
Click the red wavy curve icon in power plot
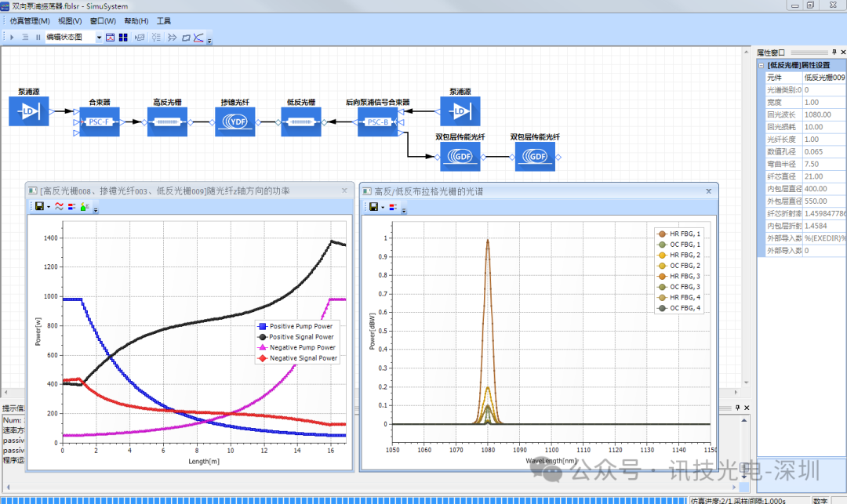59,207
